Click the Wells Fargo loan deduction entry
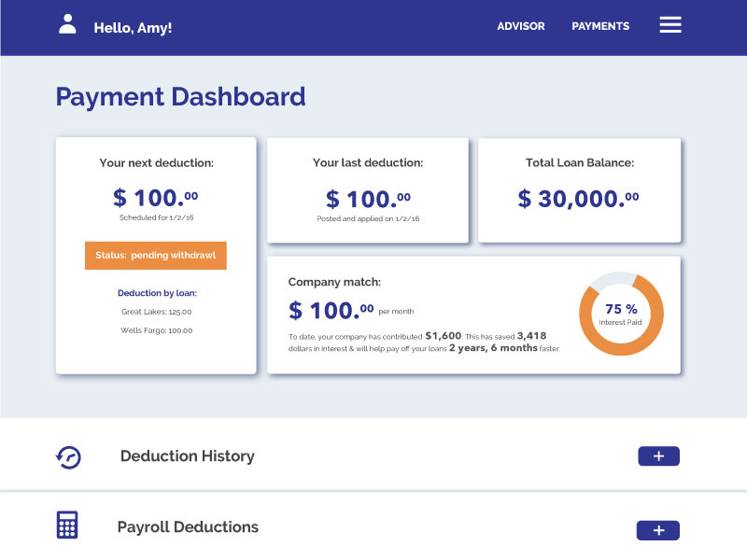The height and width of the screenshot is (560, 747). point(156,330)
